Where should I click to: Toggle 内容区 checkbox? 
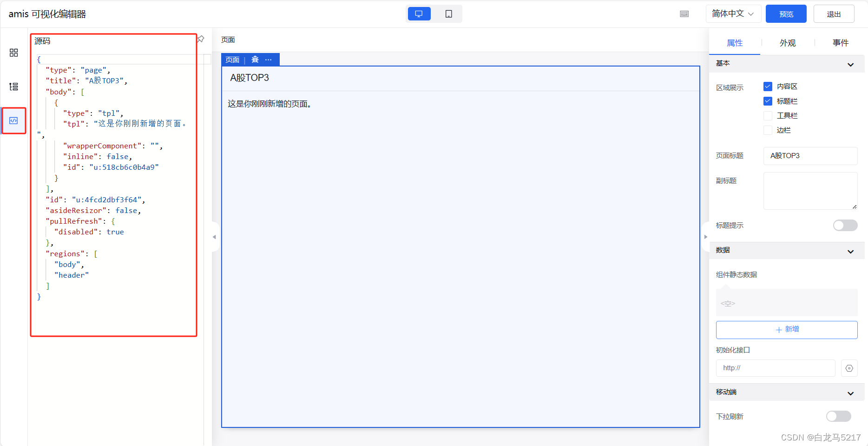point(768,87)
